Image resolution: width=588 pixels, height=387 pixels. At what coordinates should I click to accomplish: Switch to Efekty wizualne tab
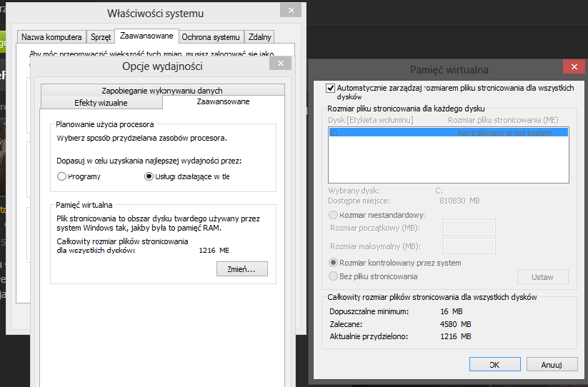[101, 103]
